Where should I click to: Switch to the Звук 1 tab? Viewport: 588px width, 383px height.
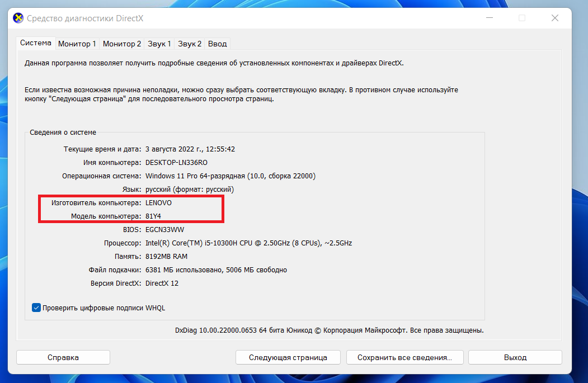click(x=159, y=44)
